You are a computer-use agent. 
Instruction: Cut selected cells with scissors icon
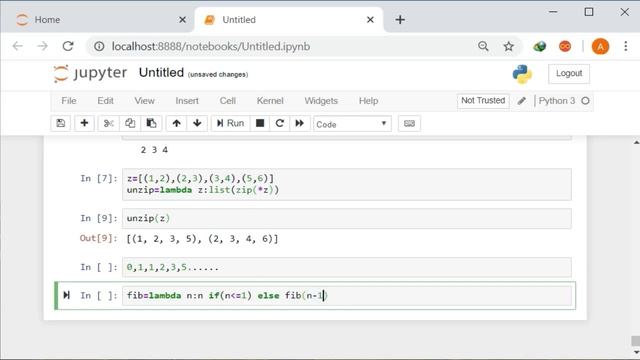point(109,123)
